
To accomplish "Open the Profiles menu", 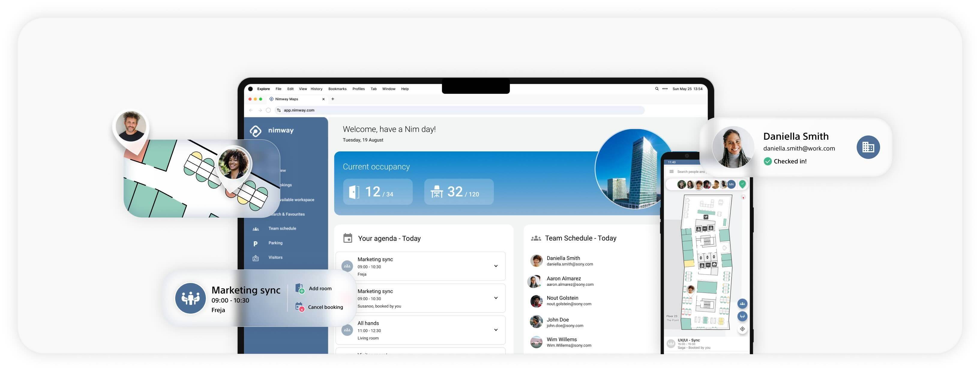I will [358, 89].
